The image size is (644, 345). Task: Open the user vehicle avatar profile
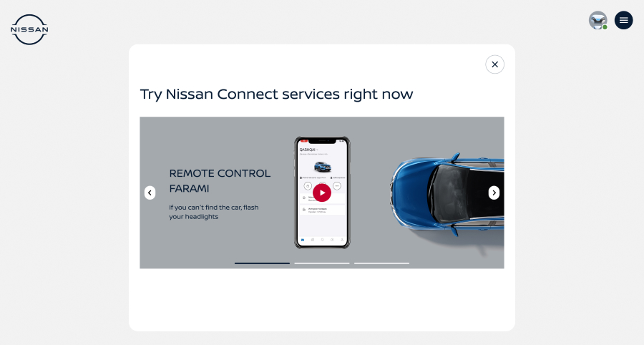[x=598, y=20]
